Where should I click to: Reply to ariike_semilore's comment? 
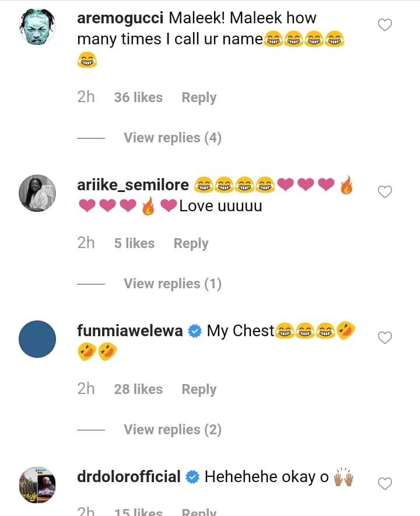pos(191,243)
